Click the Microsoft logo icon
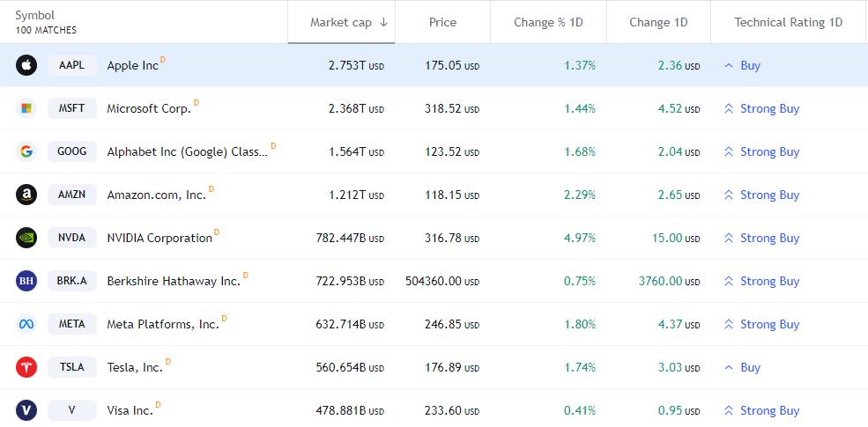The height and width of the screenshot is (427, 868). 26,108
